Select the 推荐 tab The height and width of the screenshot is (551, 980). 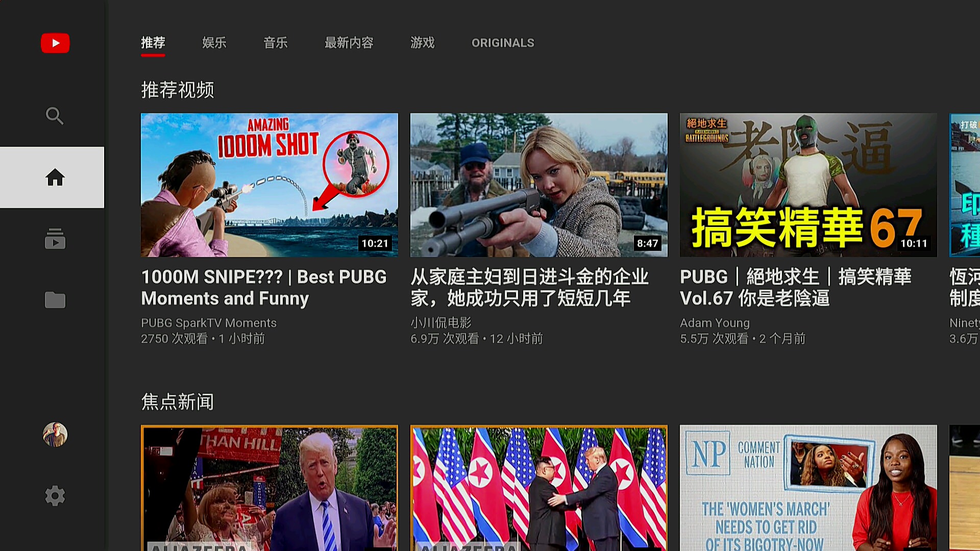coord(153,43)
